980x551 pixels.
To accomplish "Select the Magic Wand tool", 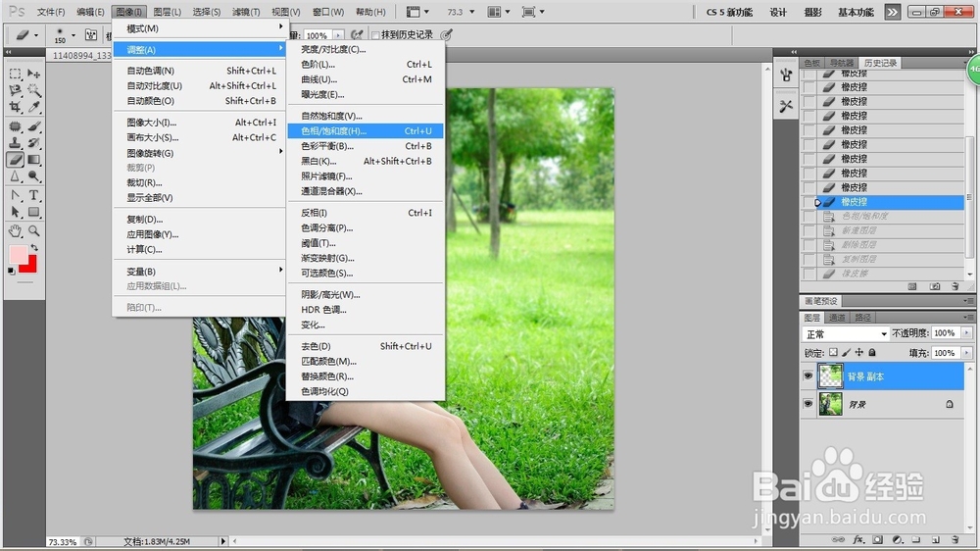I will [x=34, y=90].
